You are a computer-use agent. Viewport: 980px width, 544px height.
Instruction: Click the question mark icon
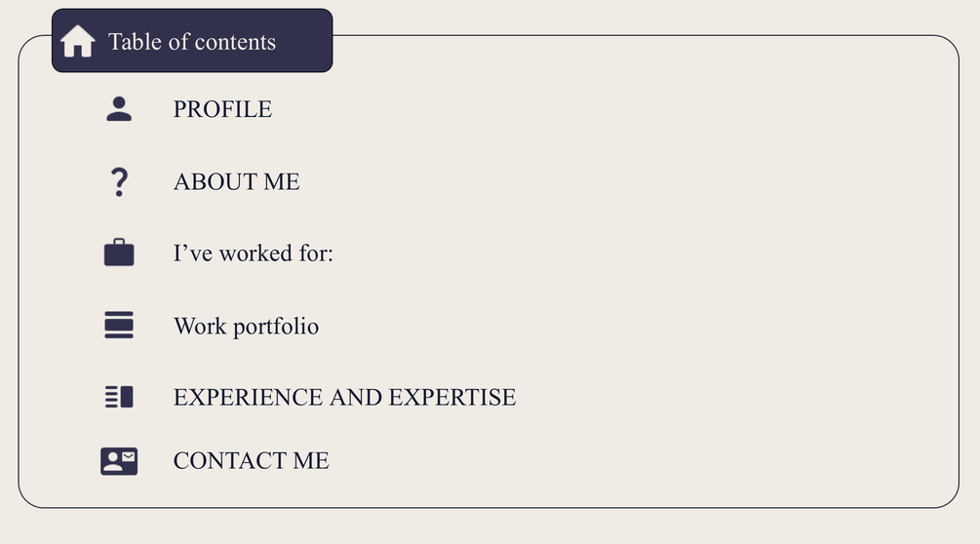pos(119,182)
